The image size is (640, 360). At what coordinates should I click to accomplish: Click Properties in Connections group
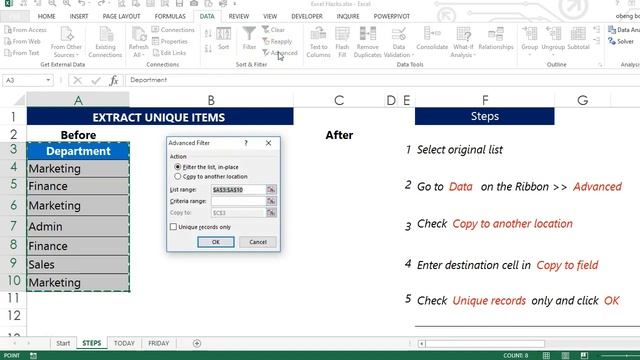170,41
